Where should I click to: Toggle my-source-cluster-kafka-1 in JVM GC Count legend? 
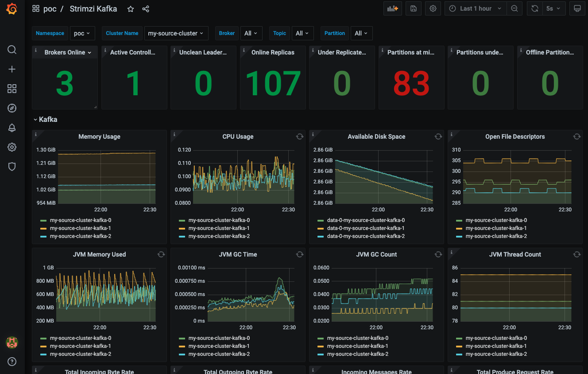tap(357, 346)
